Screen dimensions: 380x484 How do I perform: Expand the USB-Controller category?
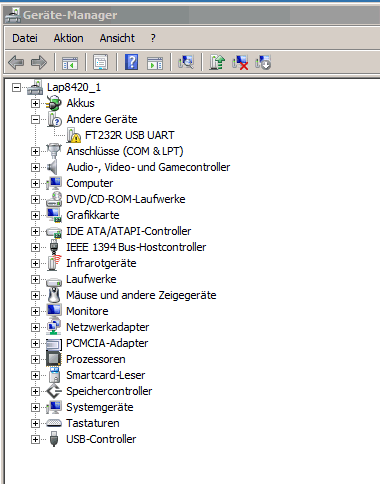click(x=35, y=439)
